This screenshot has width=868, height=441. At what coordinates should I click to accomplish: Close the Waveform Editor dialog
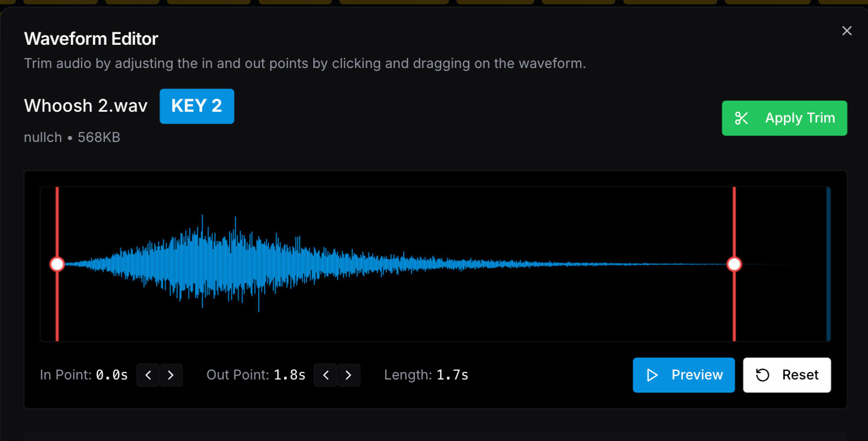coord(846,31)
